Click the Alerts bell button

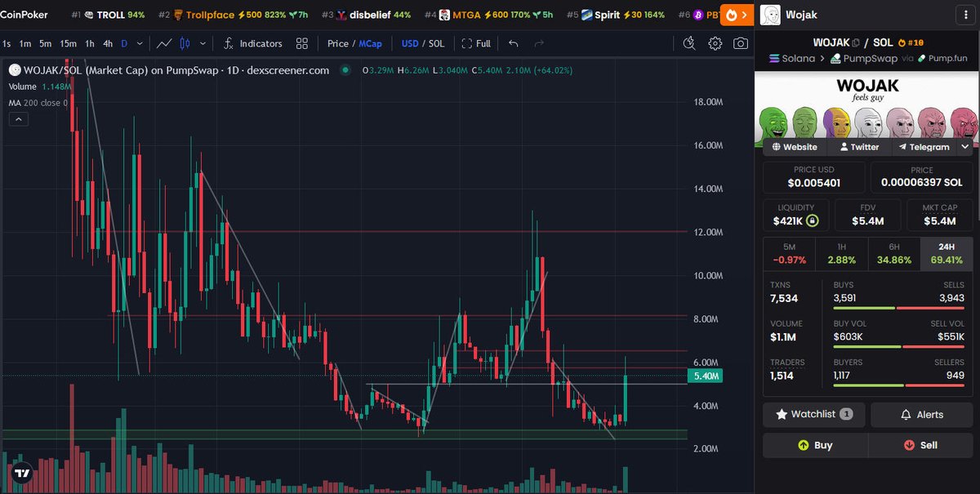[921, 414]
